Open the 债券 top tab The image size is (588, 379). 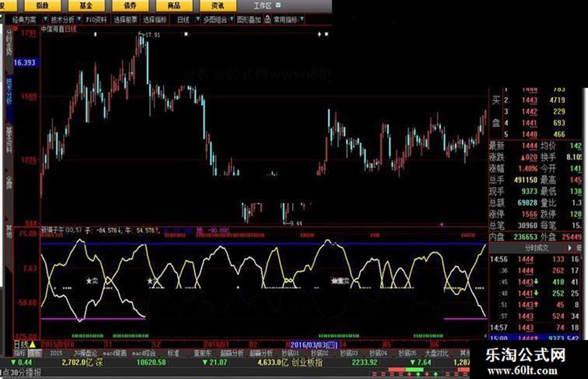130,5
